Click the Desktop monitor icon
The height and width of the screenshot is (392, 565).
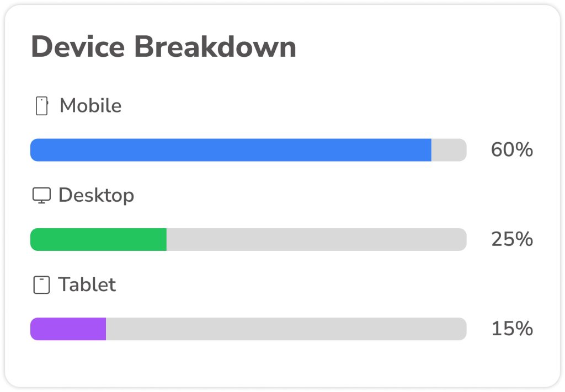point(41,196)
